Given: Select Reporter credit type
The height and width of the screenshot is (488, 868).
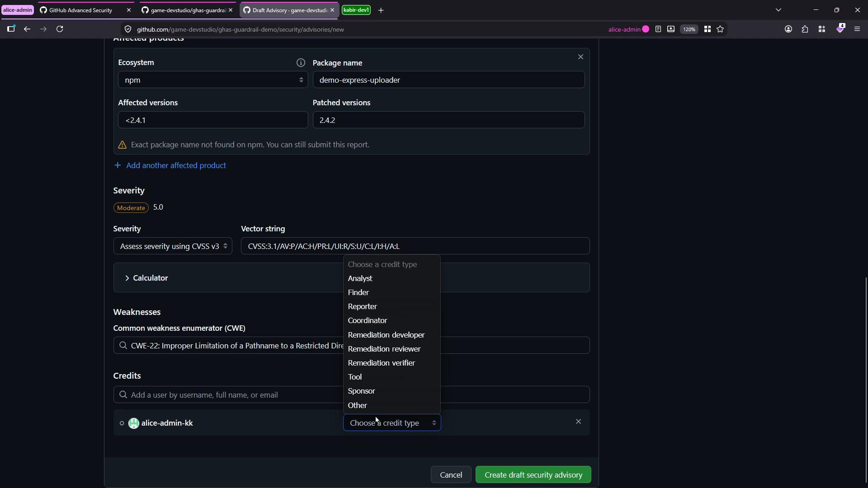Looking at the screenshot, I should [x=392, y=307].
